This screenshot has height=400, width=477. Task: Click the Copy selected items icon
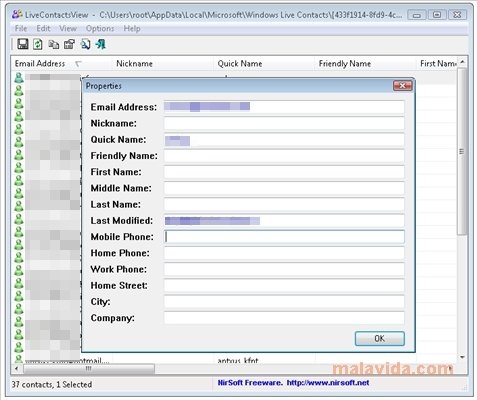[x=53, y=44]
